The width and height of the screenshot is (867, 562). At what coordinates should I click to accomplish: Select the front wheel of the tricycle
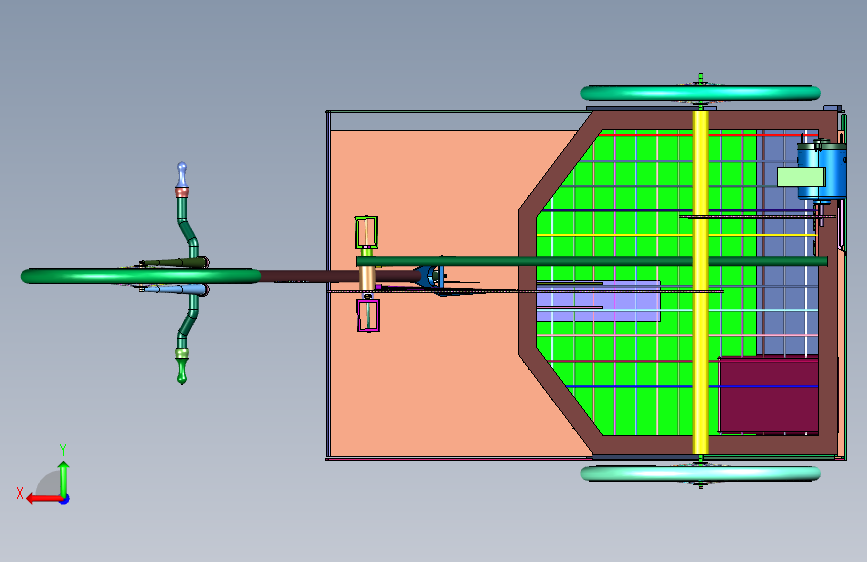140,275
